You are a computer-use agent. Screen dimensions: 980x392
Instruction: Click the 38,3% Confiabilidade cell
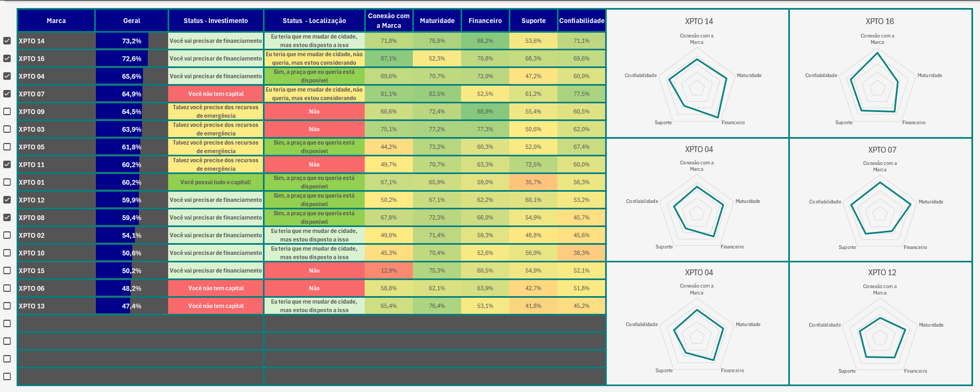pos(582,253)
